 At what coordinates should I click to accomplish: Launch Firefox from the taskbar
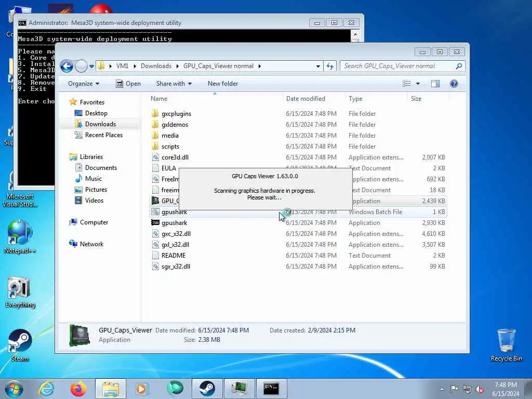(x=78, y=389)
